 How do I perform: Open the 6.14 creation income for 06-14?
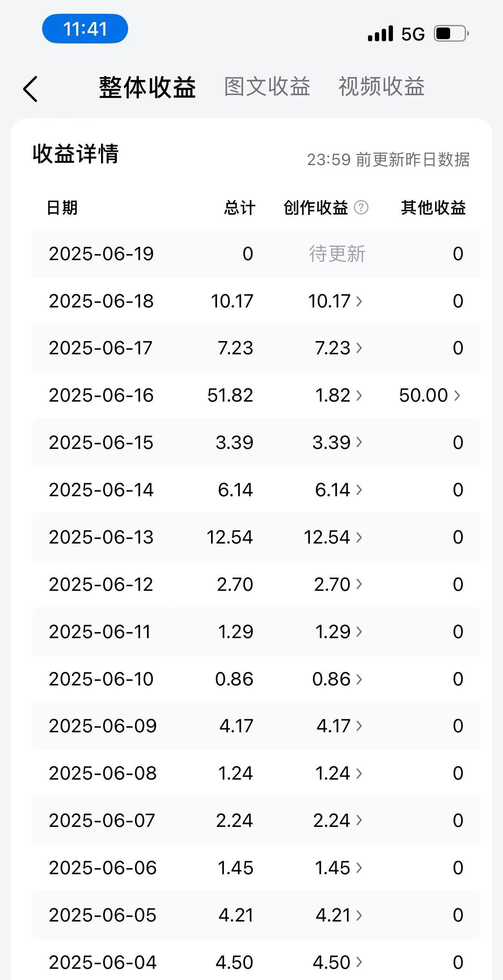pos(338,490)
